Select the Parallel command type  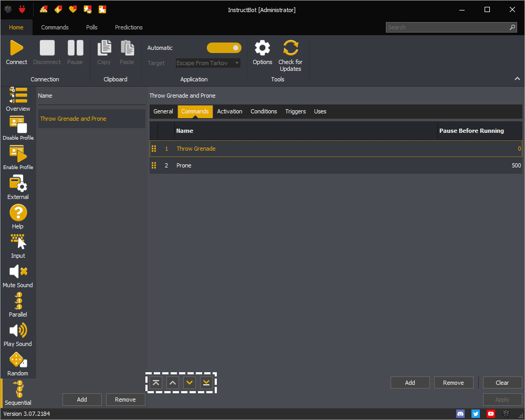[x=18, y=305]
